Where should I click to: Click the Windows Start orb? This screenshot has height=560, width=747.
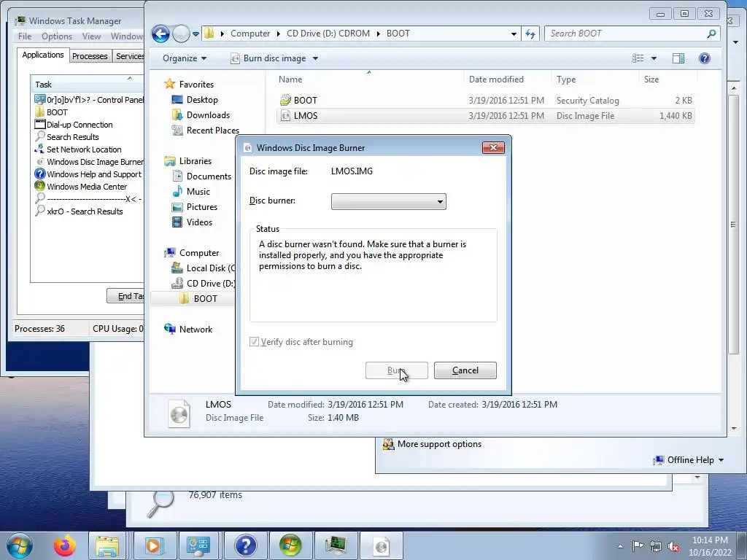pyautogui.click(x=20, y=545)
